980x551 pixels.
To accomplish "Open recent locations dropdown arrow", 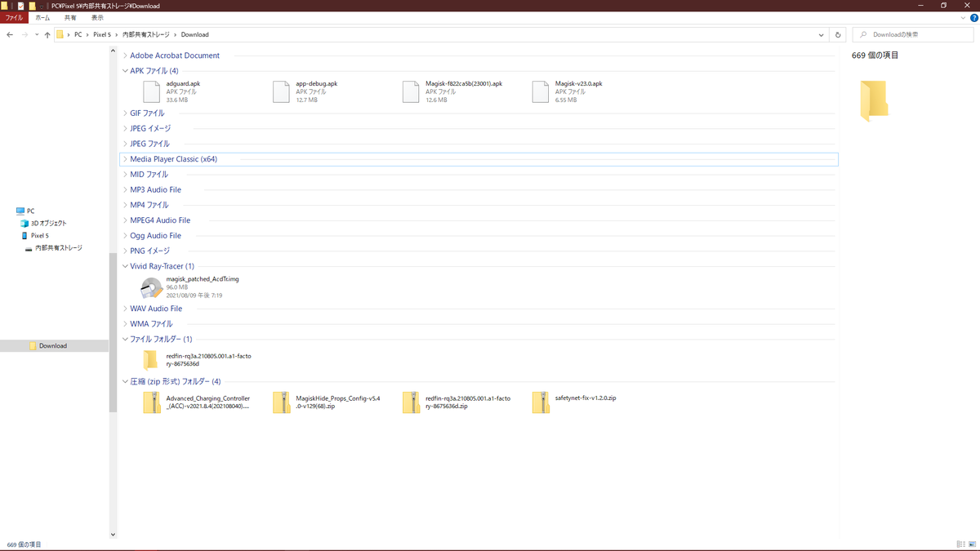I will coord(37,35).
